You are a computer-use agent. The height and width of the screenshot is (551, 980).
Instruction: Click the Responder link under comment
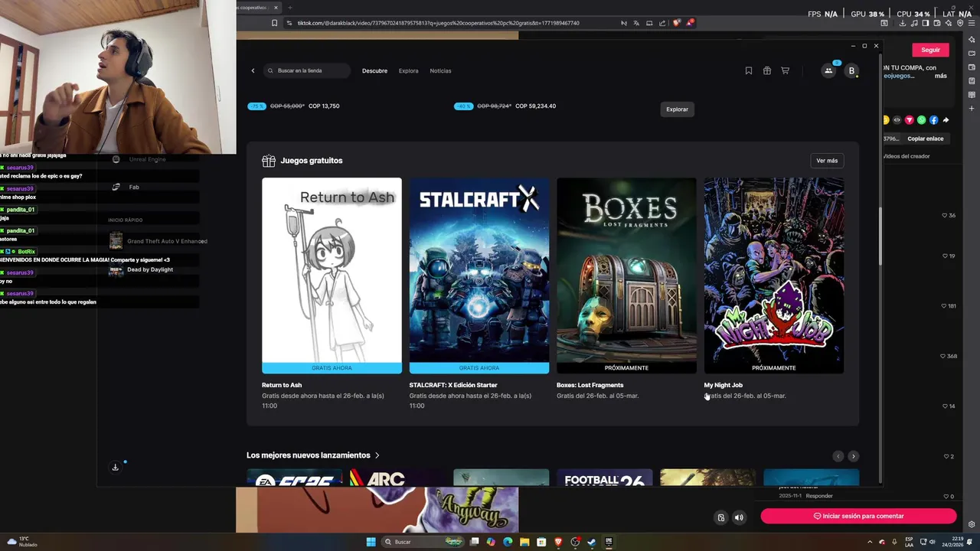[818, 496]
